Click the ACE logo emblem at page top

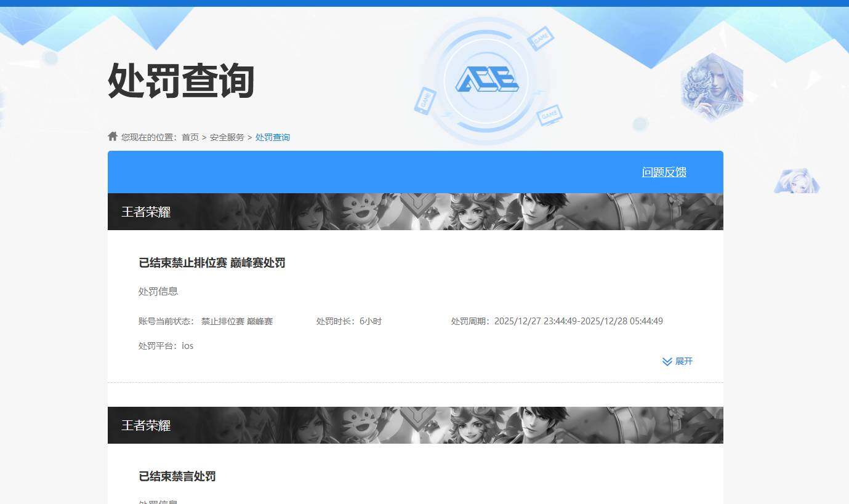[486, 80]
